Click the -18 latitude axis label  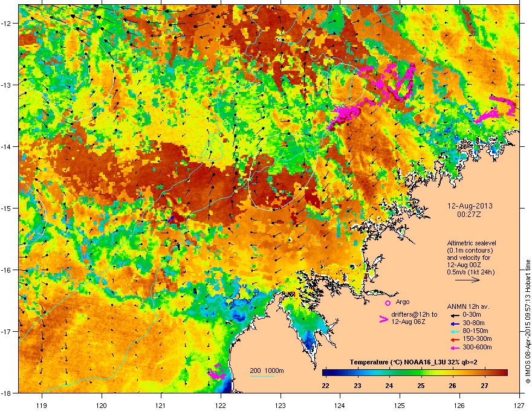click(x=7, y=393)
